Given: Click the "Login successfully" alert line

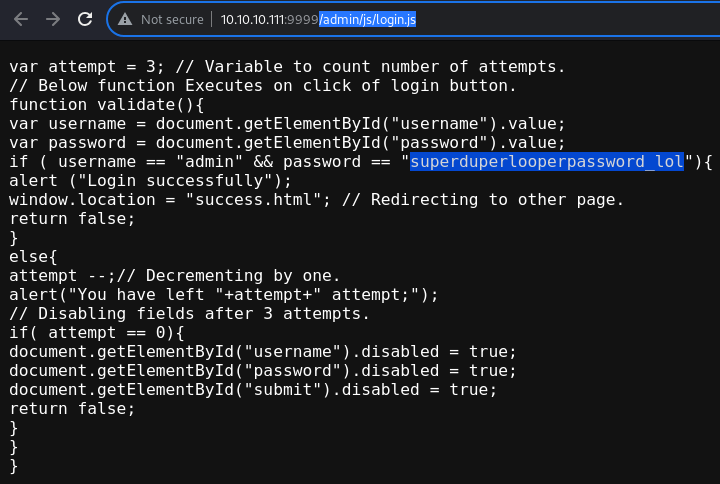Looking at the screenshot, I should 150,181.
